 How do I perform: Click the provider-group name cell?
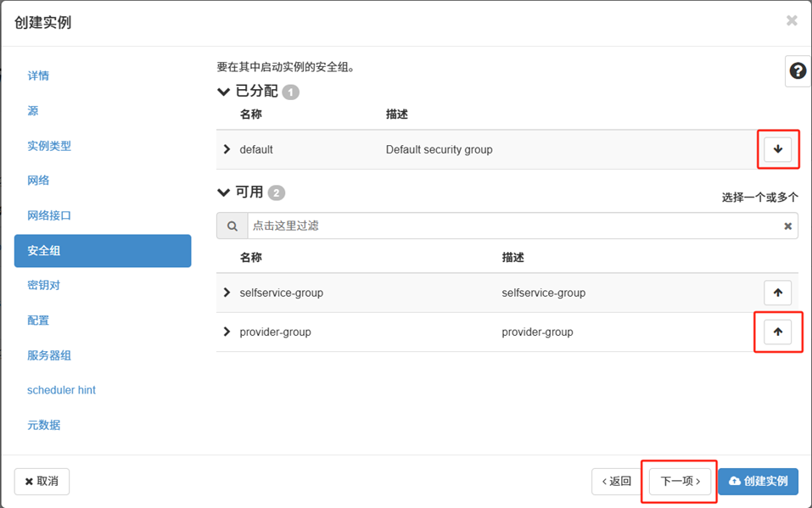tap(275, 332)
